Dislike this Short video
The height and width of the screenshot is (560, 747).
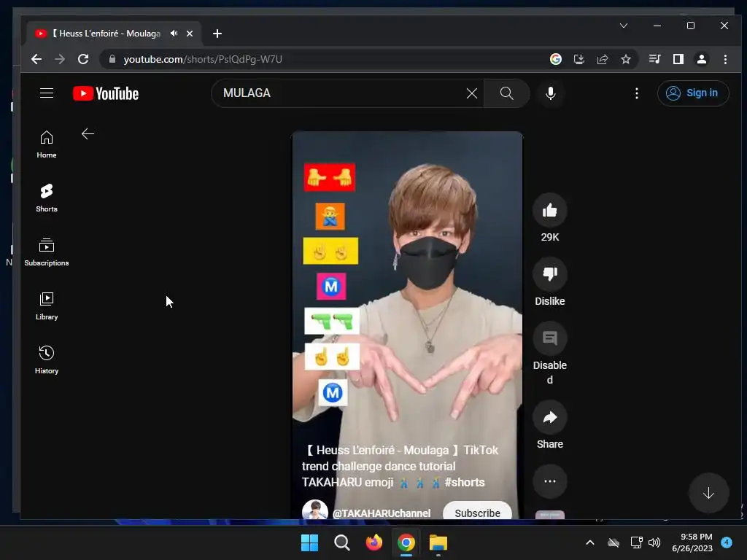(550, 274)
